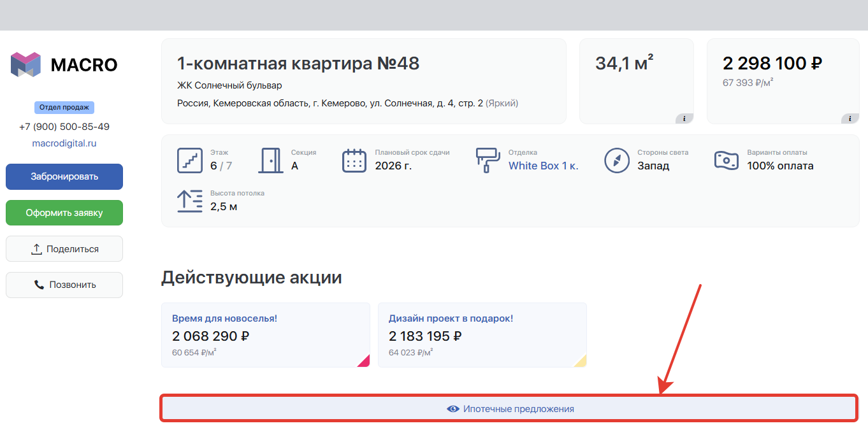Click the paint roller finishing icon
Screen dimensions: 868x428
488,160
